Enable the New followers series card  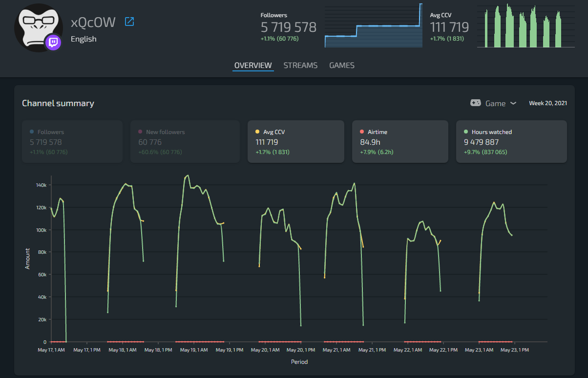185,142
